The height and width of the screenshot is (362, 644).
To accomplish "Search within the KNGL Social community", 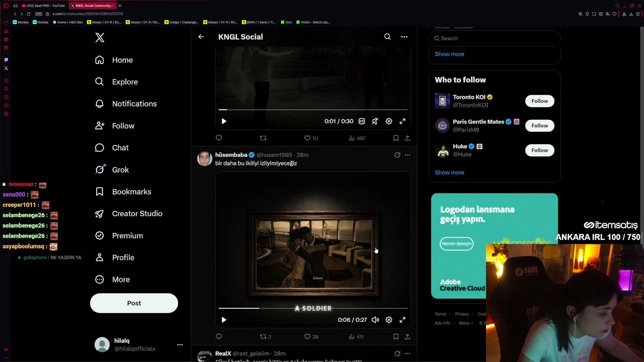I will (x=387, y=37).
